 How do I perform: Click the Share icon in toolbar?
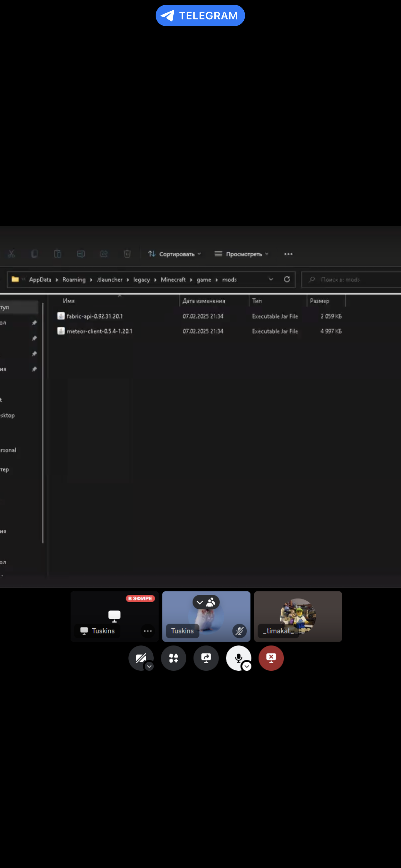click(x=104, y=254)
